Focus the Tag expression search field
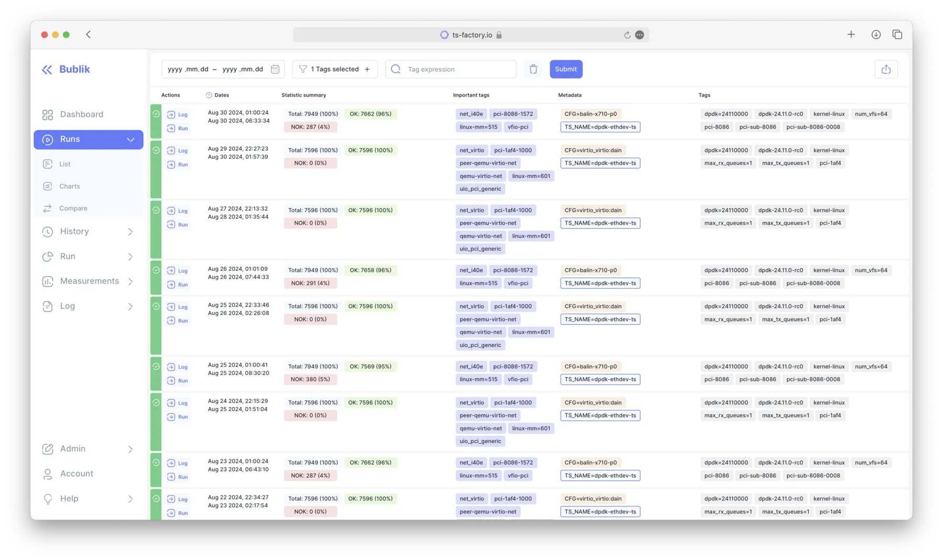The width and height of the screenshot is (943, 560). pos(451,69)
